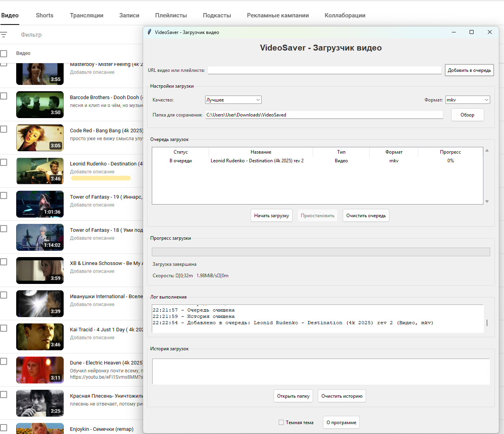Click the queue list scroll-down arrow
The image size is (504, 434).
coord(487,201)
